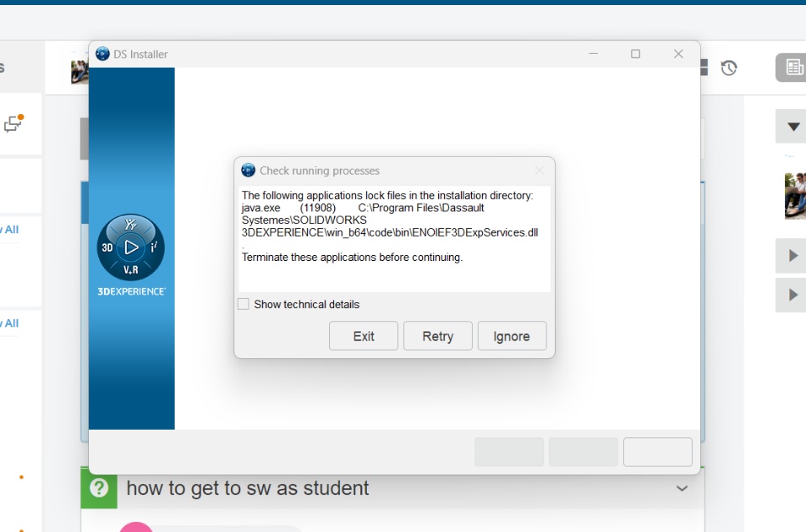Click Ignore to skip process check

point(511,336)
